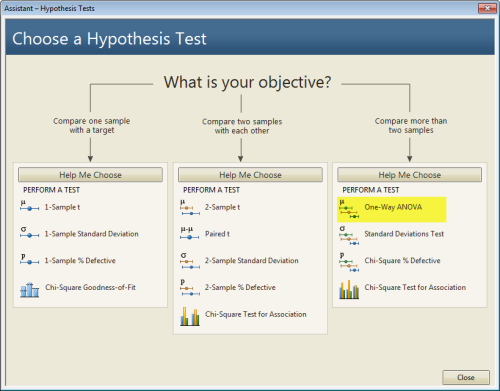The width and height of the screenshot is (500, 391).
Task: Open Help Me Choose for more than two samples
Action: pos(410,175)
